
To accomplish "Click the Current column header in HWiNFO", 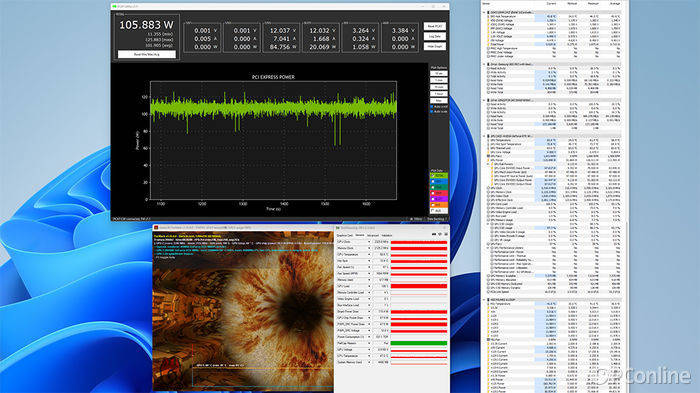I will (551, 4).
